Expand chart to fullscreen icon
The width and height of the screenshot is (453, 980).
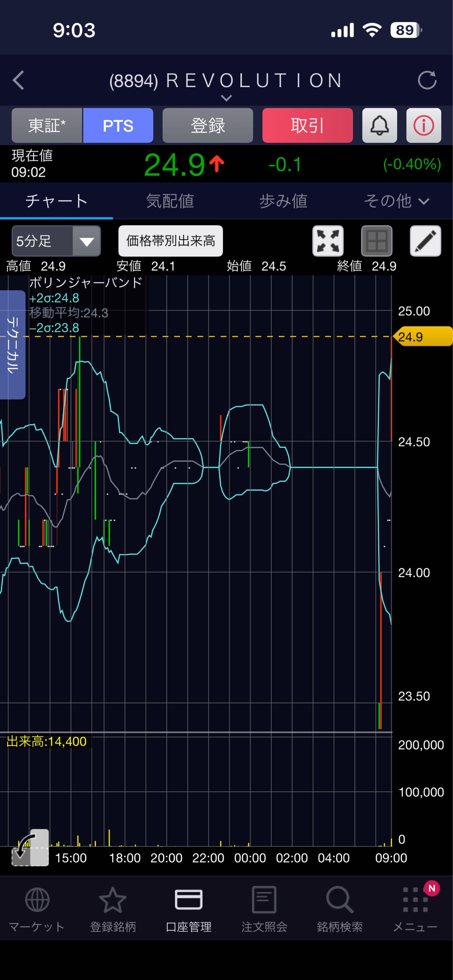[328, 241]
